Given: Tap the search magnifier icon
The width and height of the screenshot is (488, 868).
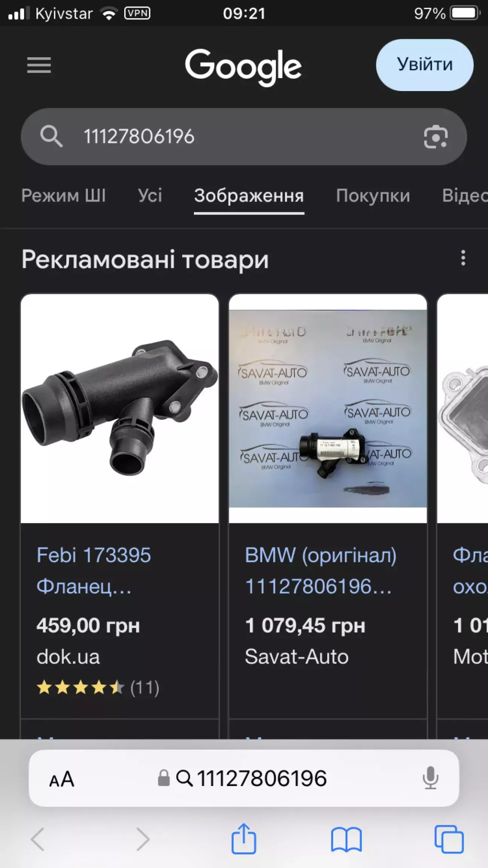Looking at the screenshot, I should (x=51, y=136).
